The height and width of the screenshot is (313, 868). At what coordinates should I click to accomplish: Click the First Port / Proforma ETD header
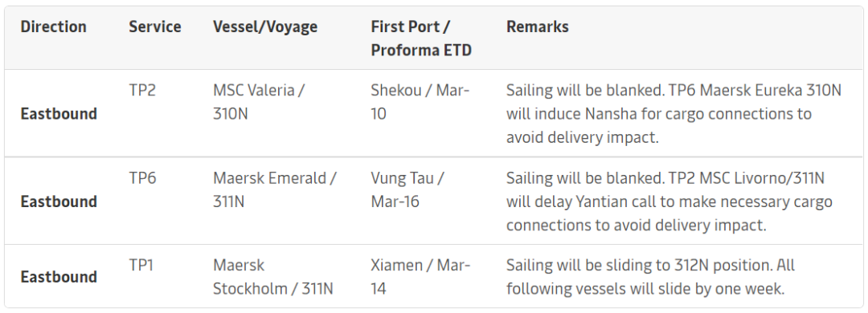tap(421, 39)
